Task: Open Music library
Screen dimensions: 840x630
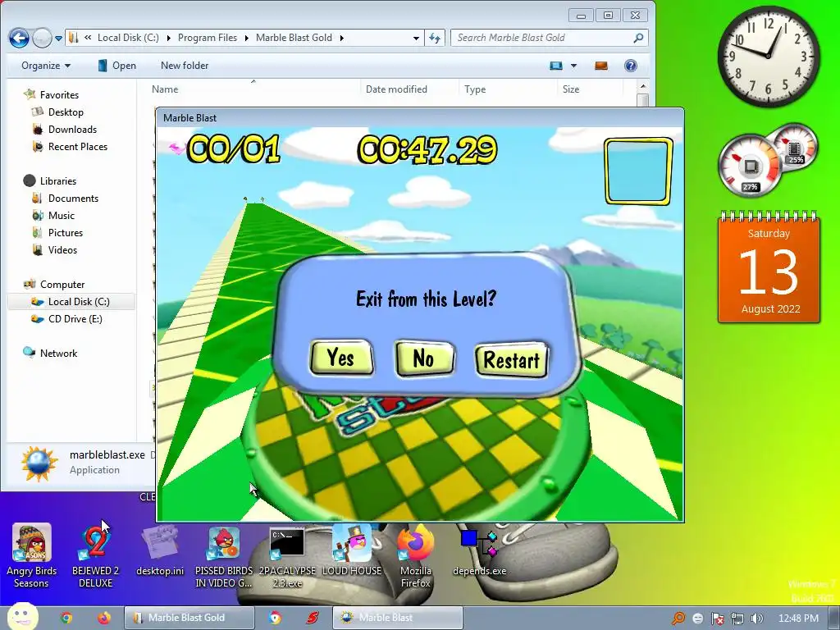Action: coord(61,216)
